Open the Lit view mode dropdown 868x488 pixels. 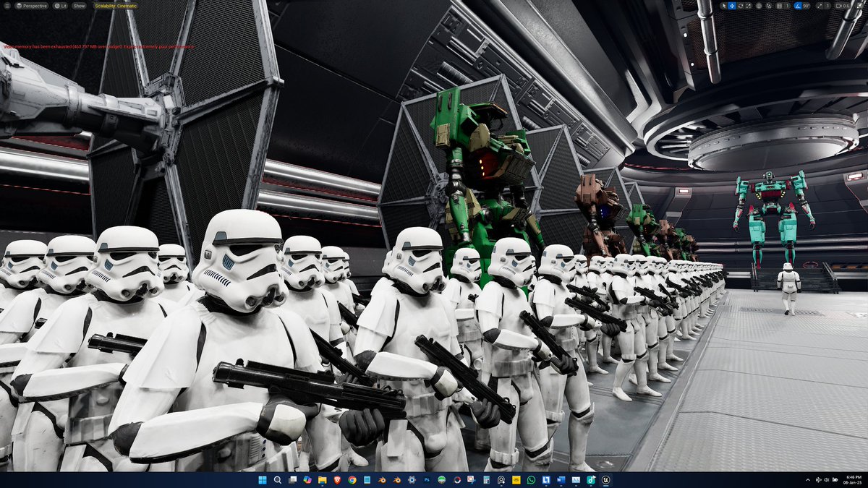(x=59, y=5)
